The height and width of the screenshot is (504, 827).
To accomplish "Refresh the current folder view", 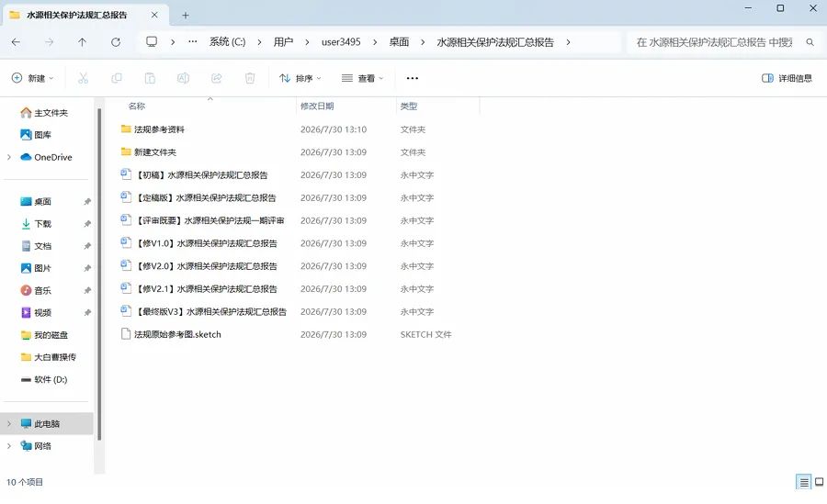I will (116, 42).
